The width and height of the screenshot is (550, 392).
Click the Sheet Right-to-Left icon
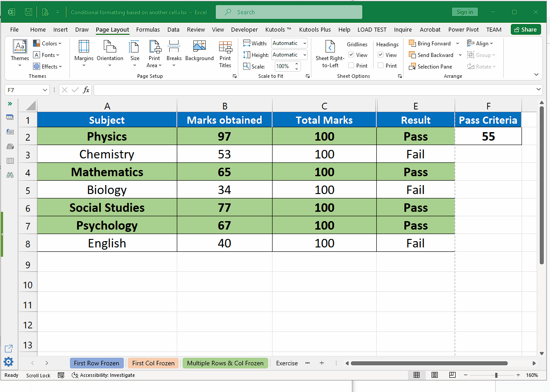pos(330,53)
